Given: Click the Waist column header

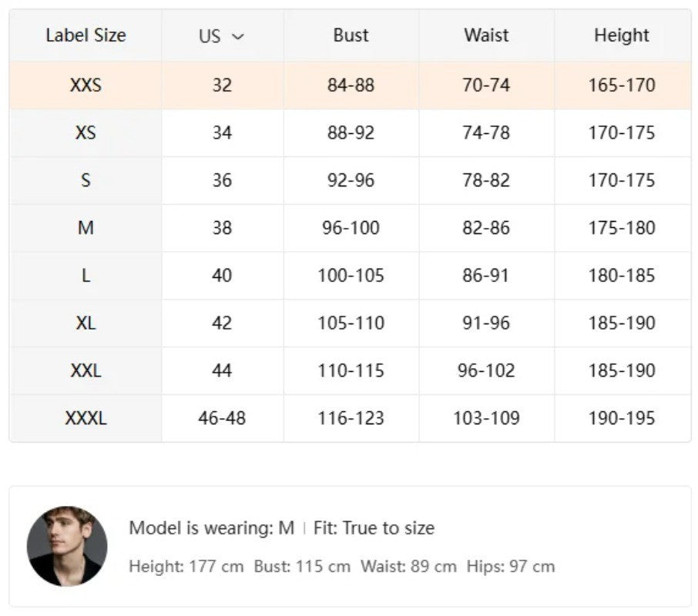Looking at the screenshot, I should [x=486, y=35].
